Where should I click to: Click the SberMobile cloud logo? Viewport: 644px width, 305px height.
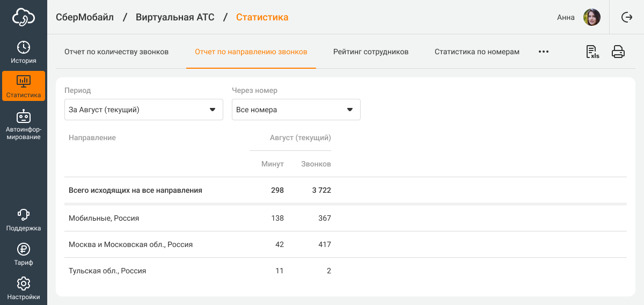point(24,17)
